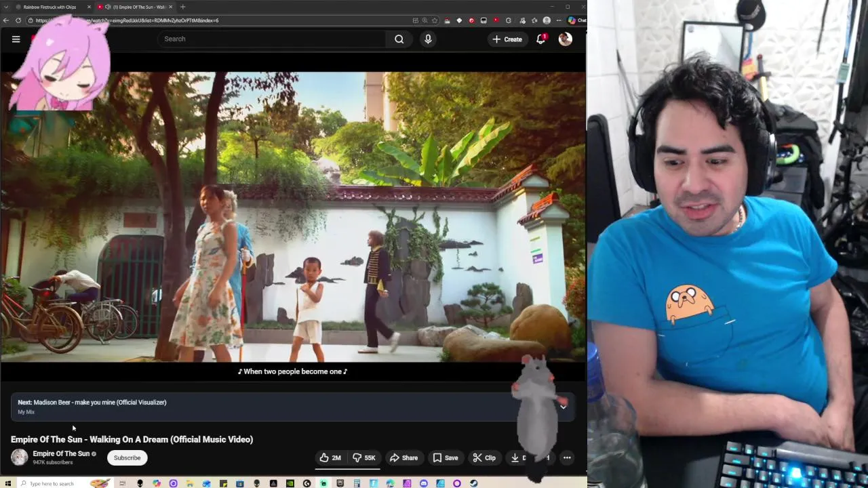Open NVIDIA app from the taskbar

[x=290, y=483]
